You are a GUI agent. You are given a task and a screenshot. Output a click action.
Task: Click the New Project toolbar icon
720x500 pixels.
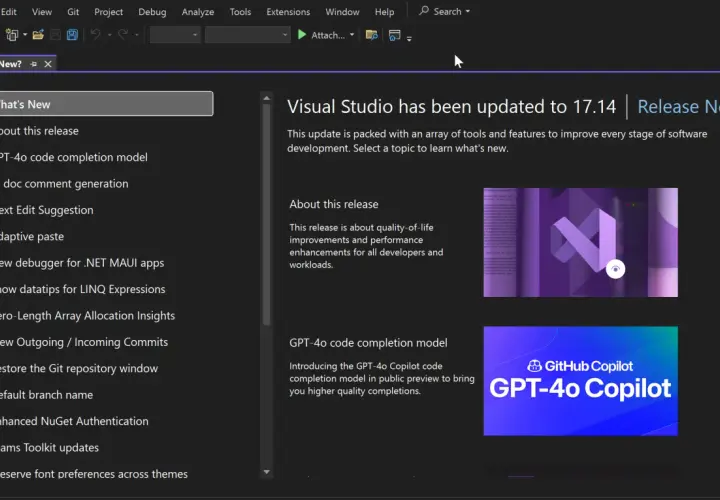(12, 35)
